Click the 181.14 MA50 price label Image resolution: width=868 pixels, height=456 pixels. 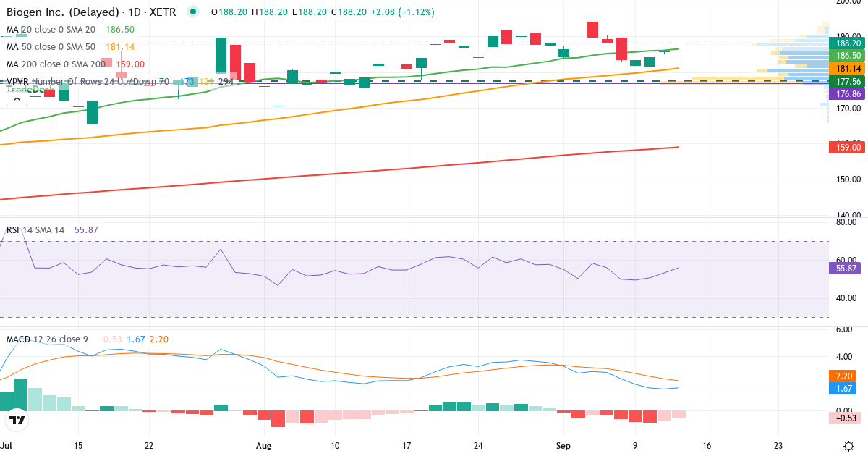[x=848, y=68]
